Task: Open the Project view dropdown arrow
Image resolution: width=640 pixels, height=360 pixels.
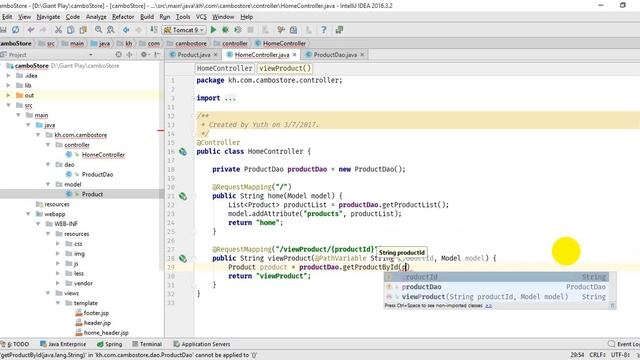Action: tap(91, 55)
